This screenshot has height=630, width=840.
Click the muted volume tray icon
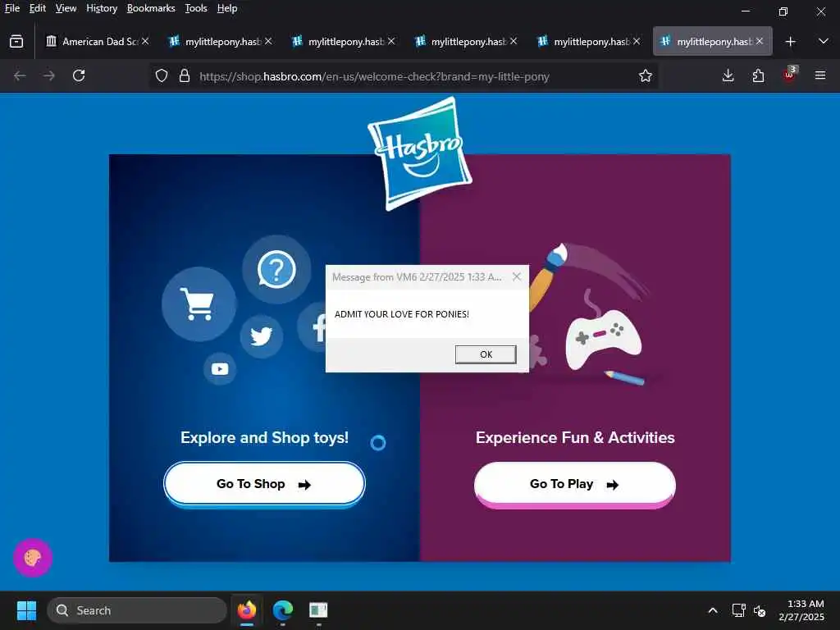tap(760, 610)
